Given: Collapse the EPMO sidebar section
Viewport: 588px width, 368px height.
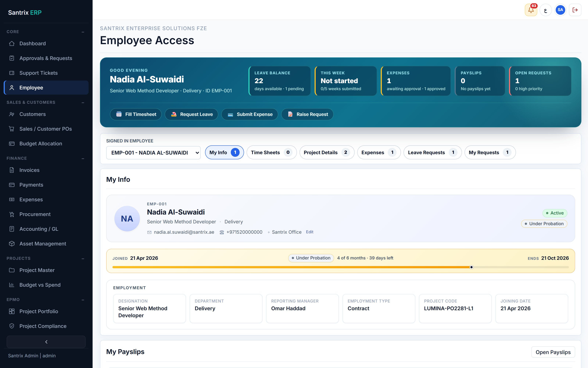Looking at the screenshot, I should (83, 300).
